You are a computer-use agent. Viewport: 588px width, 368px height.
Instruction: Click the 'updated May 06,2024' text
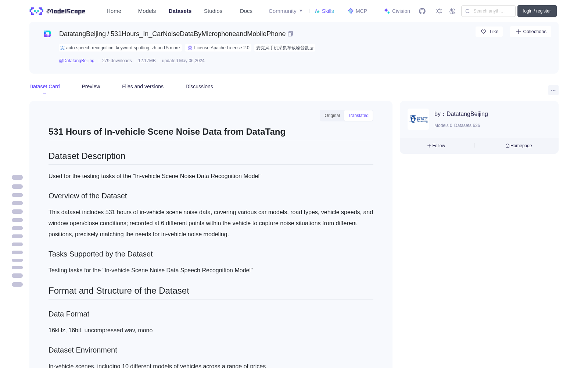pyautogui.click(x=183, y=61)
